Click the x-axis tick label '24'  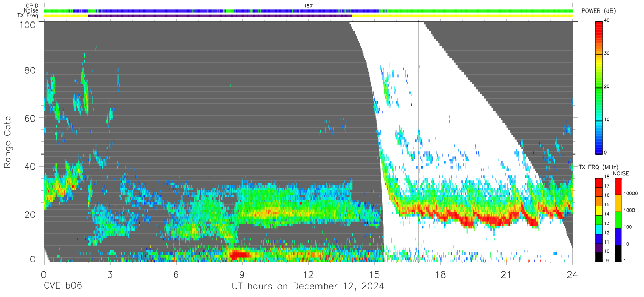point(572,274)
